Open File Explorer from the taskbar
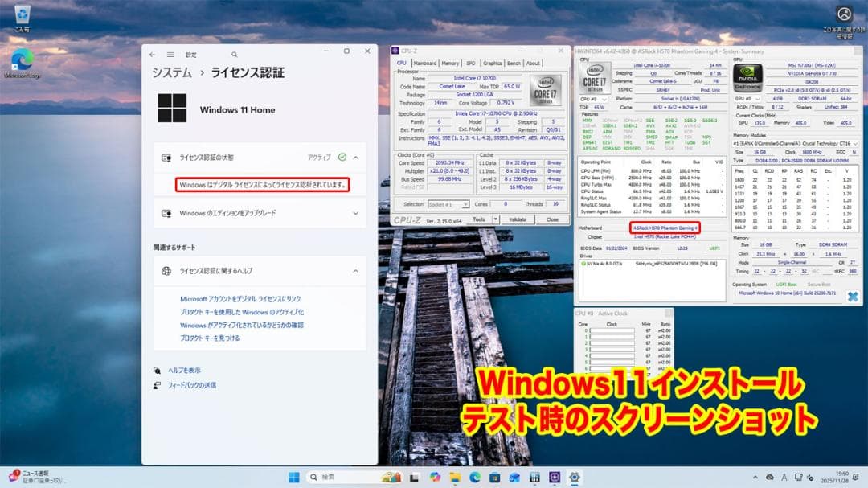 click(x=455, y=478)
